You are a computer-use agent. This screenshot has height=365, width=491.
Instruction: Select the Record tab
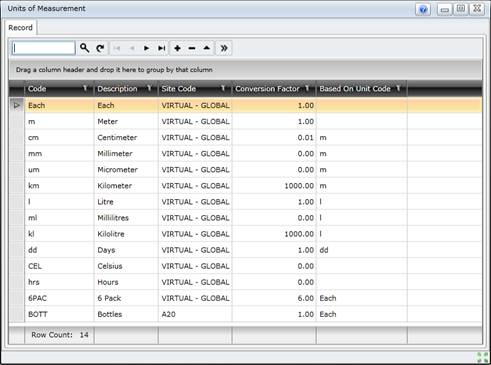point(20,28)
